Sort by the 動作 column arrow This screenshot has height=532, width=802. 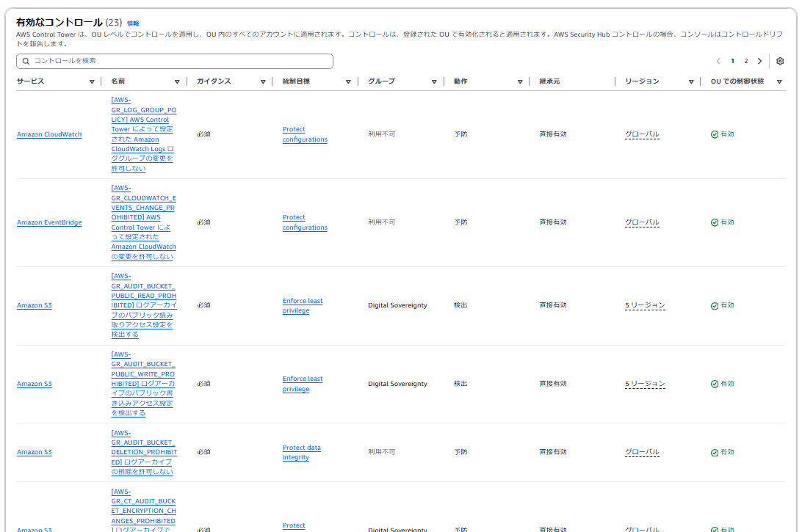520,81
